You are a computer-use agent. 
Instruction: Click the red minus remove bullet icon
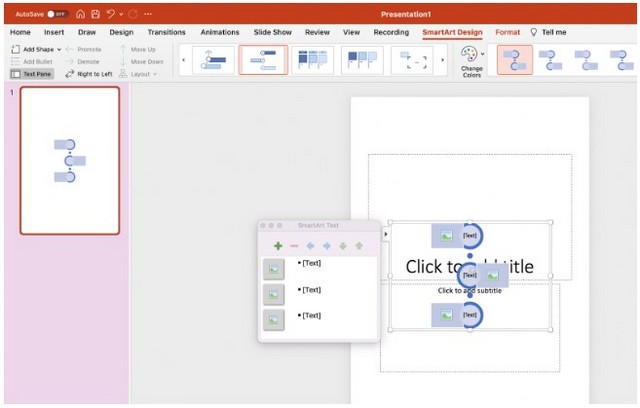tap(294, 246)
